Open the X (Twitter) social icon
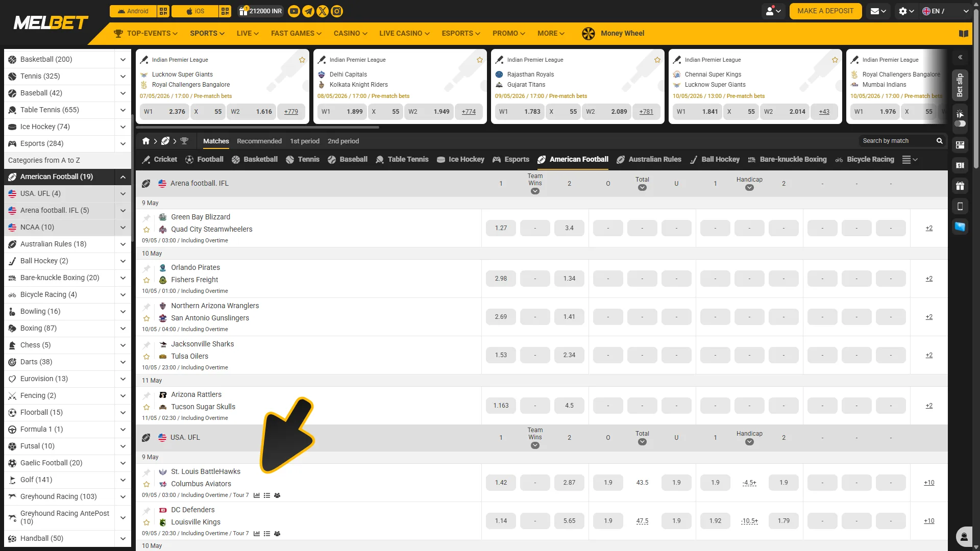This screenshot has height=551, width=980. [x=323, y=11]
